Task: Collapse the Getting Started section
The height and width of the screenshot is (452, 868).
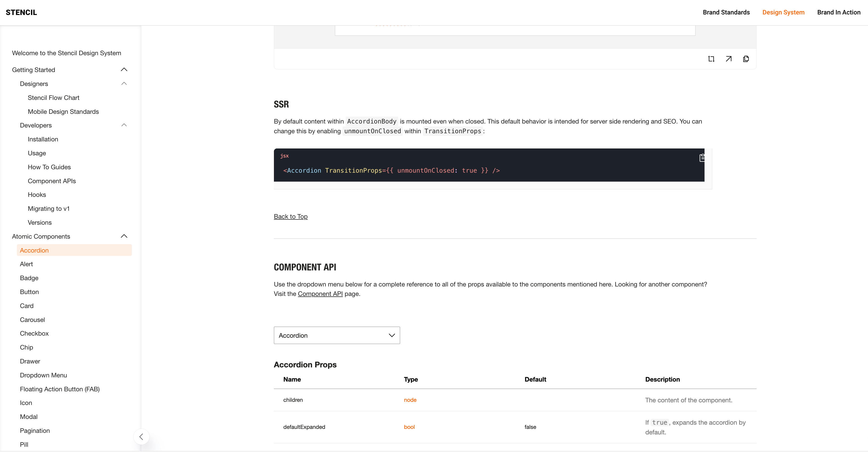Action: point(124,70)
